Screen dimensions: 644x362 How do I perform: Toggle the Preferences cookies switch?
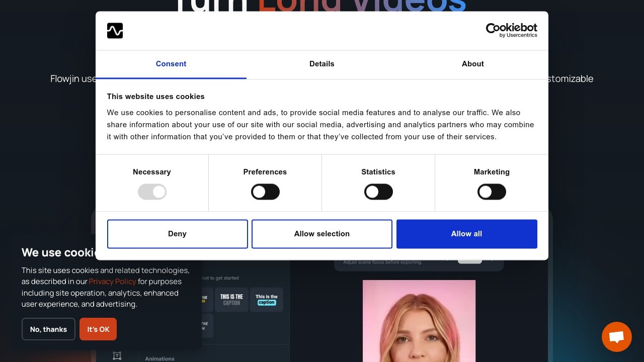265,192
